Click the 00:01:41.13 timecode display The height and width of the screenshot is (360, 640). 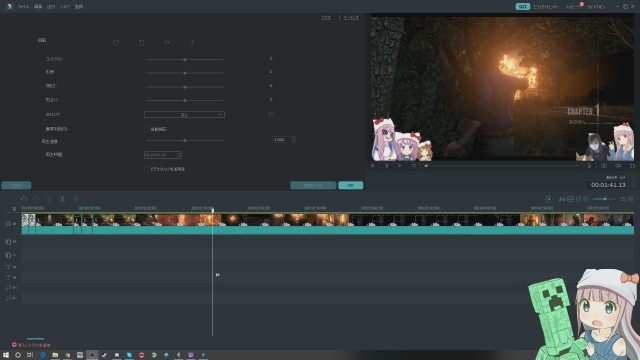click(608, 185)
